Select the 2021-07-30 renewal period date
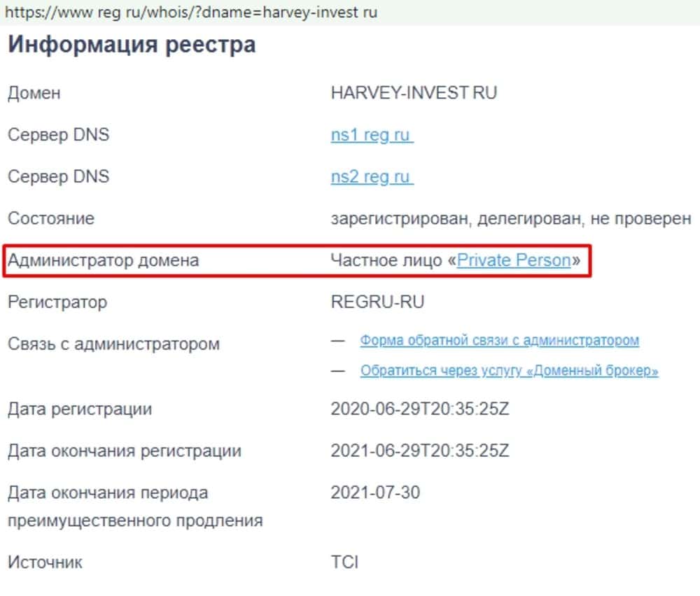700x596 pixels. [375, 493]
